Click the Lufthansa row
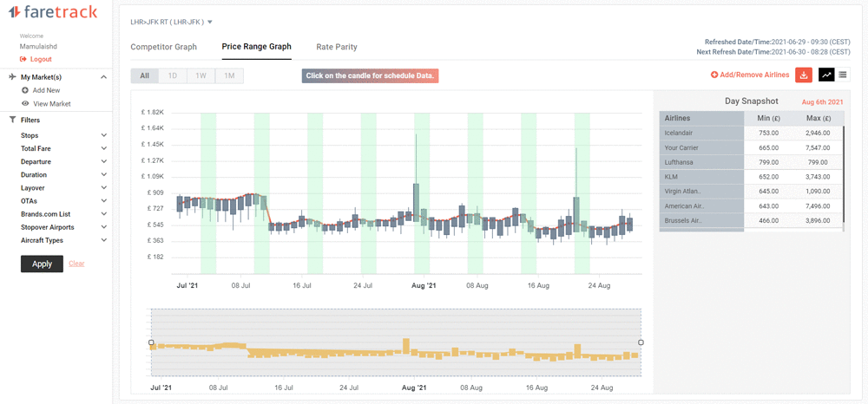This screenshot has width=868, height=404. click(752, 162)
